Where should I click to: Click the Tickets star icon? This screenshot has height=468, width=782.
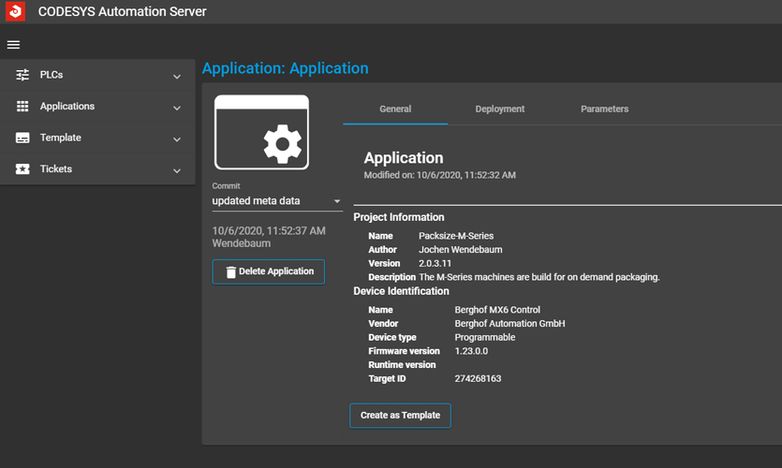pos(22,169)
